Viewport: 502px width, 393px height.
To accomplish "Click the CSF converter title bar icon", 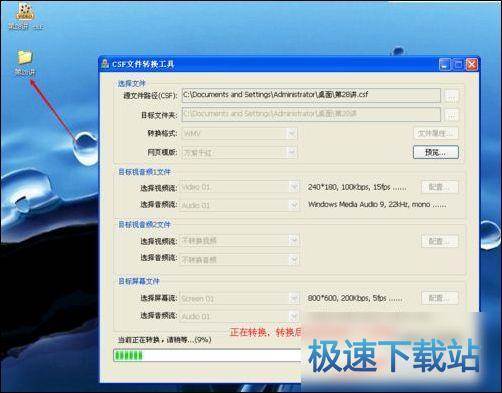I will (x=105, y=64).
